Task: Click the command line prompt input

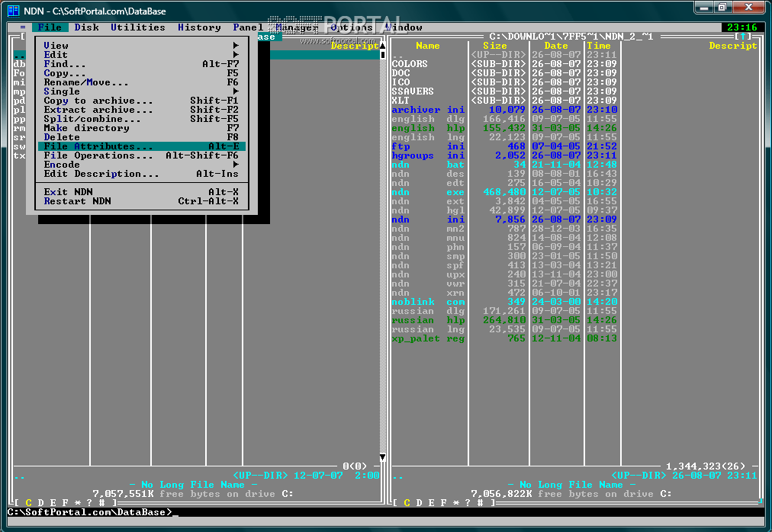Action: click(386, 512)
